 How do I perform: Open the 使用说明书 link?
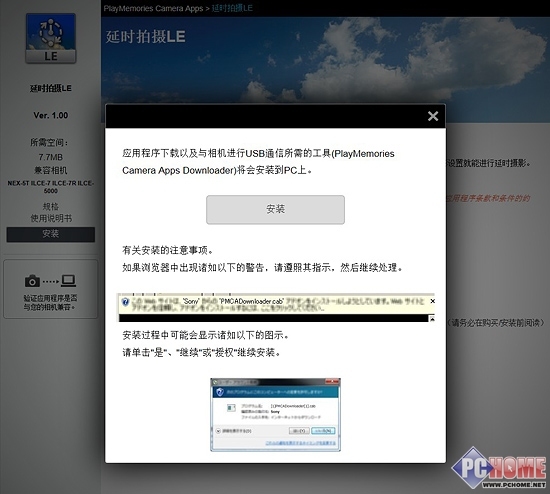[x=51, y=219]
